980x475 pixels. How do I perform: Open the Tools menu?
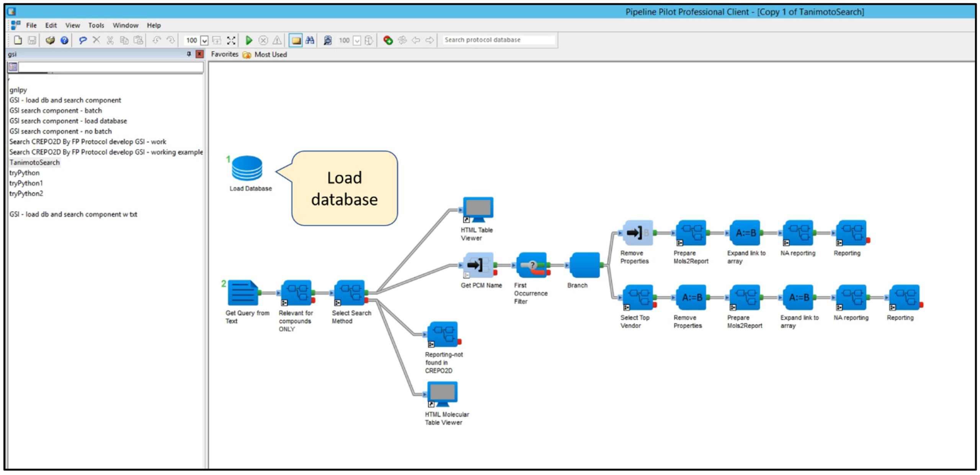[96, 25]
